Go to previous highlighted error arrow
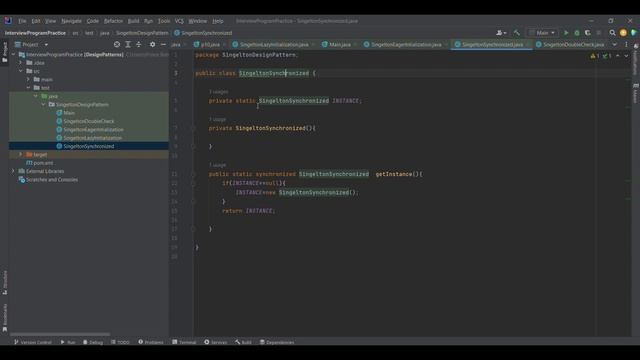640x360 pixels. 617,56
